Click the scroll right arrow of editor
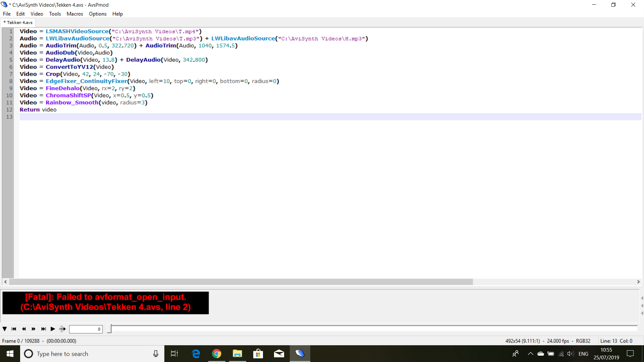This screenshot has width=644, height=362. 638,282
